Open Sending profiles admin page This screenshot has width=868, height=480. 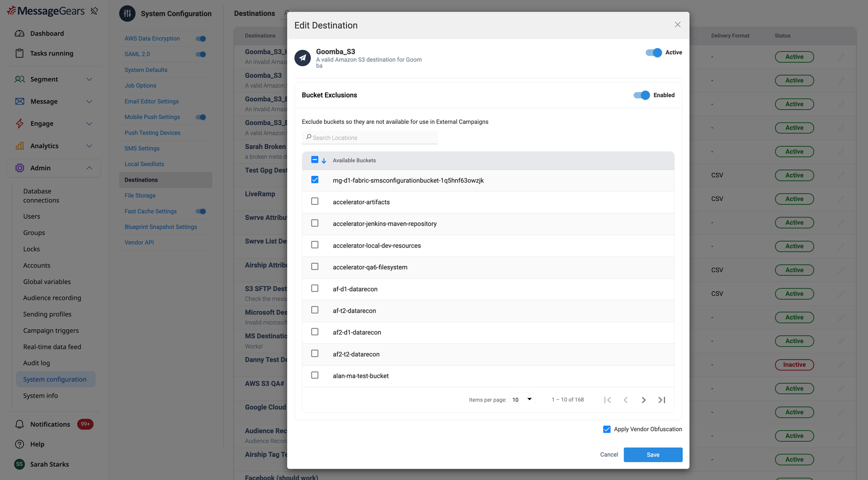(x=47, y=314)
